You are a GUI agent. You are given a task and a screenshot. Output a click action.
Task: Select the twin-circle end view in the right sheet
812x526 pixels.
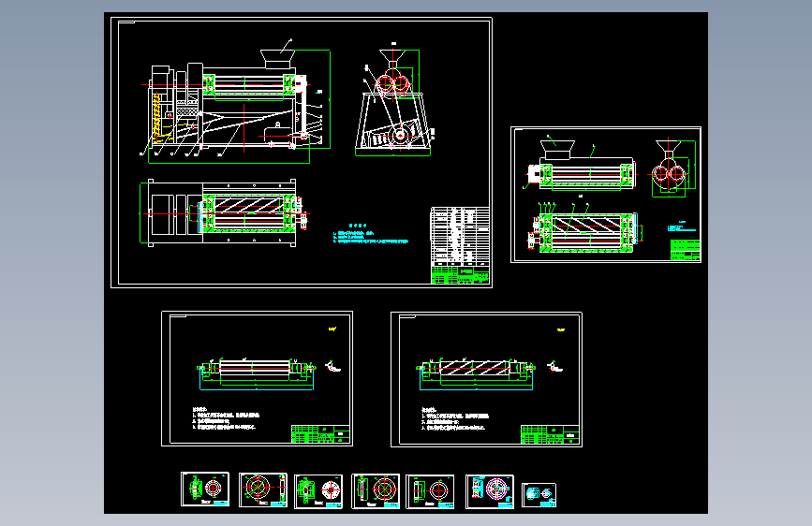pyautogui.click(x=672, y=168)
